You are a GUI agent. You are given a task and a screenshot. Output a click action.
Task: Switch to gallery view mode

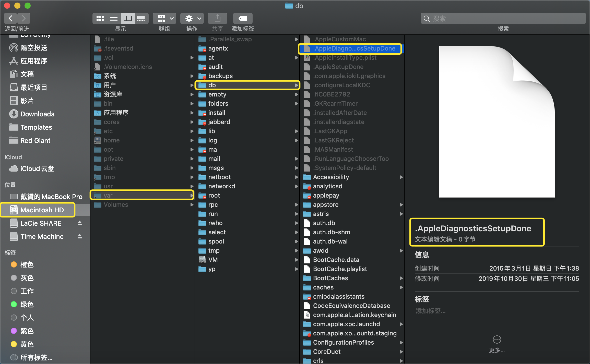[141, 18]
